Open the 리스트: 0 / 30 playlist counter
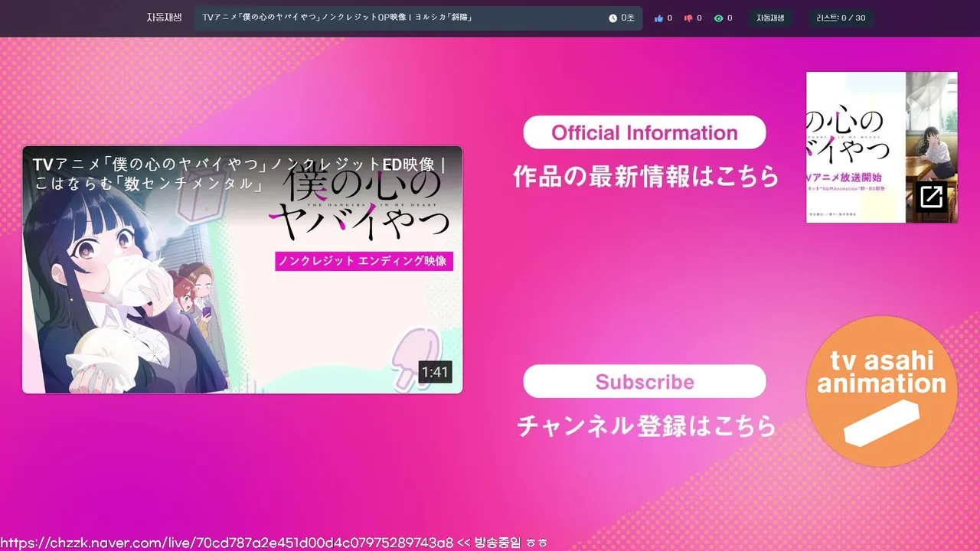Viewport: 980px width, 551px height. pyautogui.click(x=841, y=18)
